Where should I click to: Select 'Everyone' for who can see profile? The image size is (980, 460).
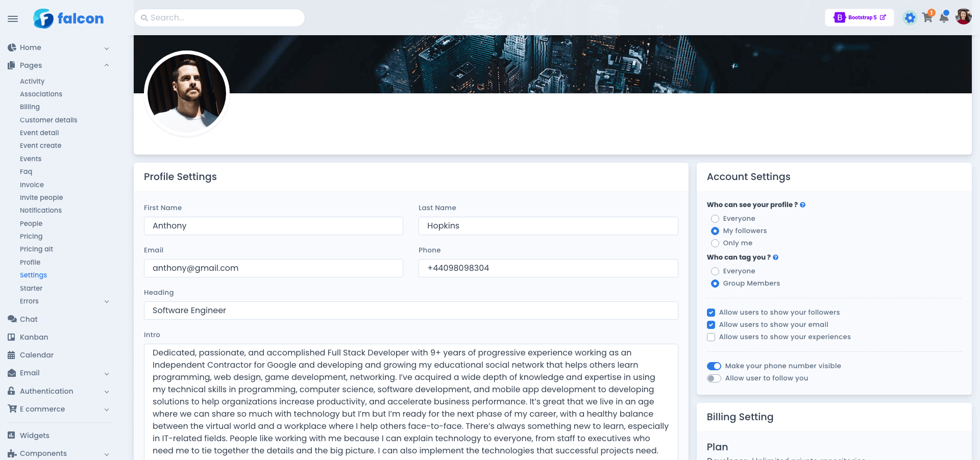point(715,219)
